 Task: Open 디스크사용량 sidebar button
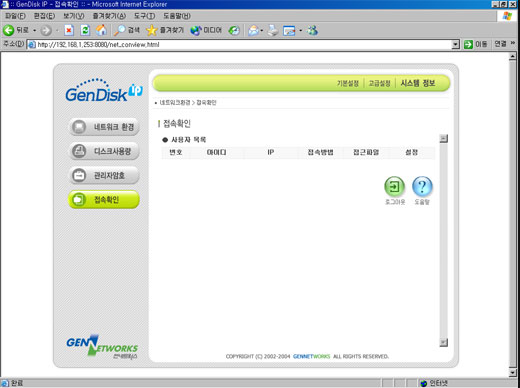point(104,151)
